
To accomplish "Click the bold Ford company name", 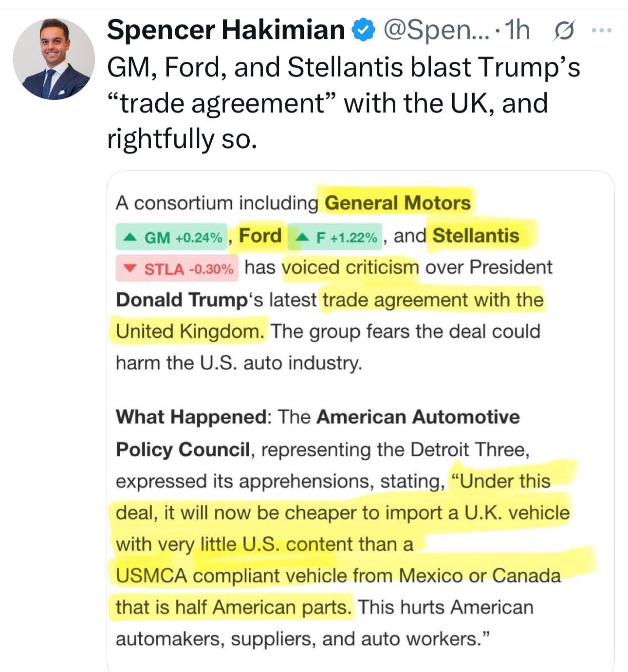I will click(x=260, y=236).
